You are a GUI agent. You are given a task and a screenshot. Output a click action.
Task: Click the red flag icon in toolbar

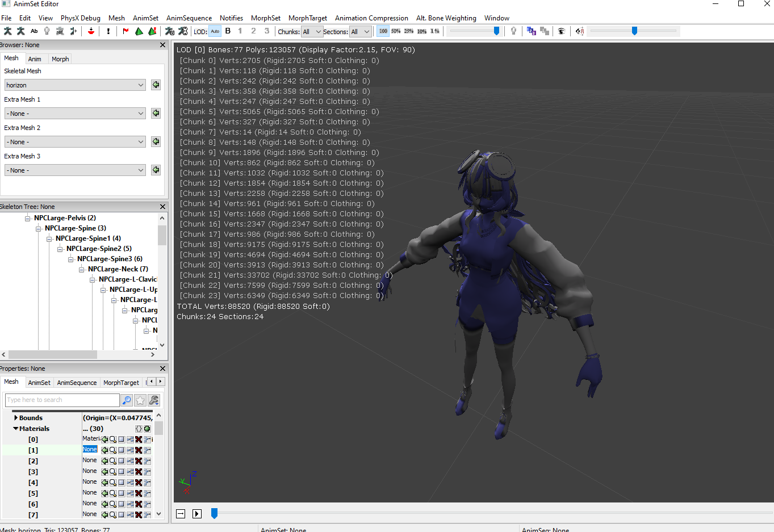click(x=125, y=31)
